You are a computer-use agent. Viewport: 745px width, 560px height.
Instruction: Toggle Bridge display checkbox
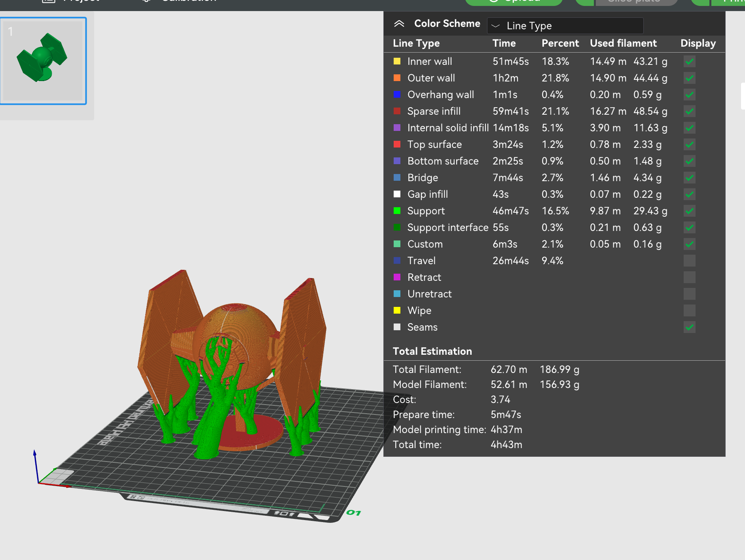689,178
